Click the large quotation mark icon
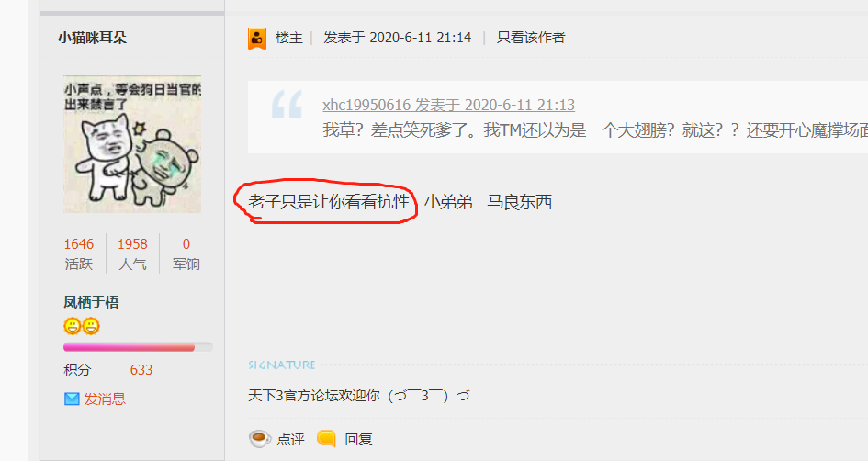The width and height of the screenshot is (868, 461). 287,104
